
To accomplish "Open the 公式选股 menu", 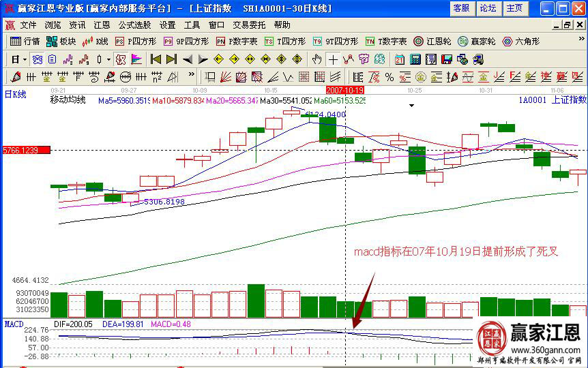I will pyautogui.click(x=134, y=25).
